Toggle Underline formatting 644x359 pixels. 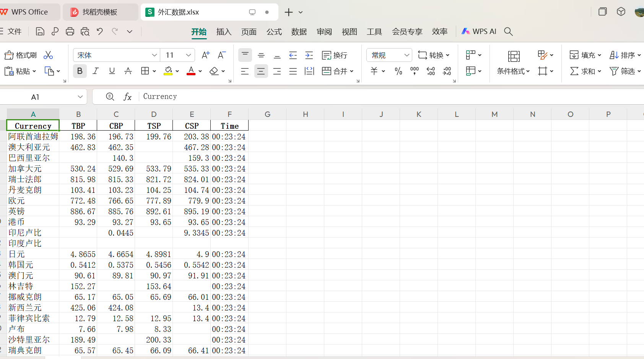coord(112,71)
